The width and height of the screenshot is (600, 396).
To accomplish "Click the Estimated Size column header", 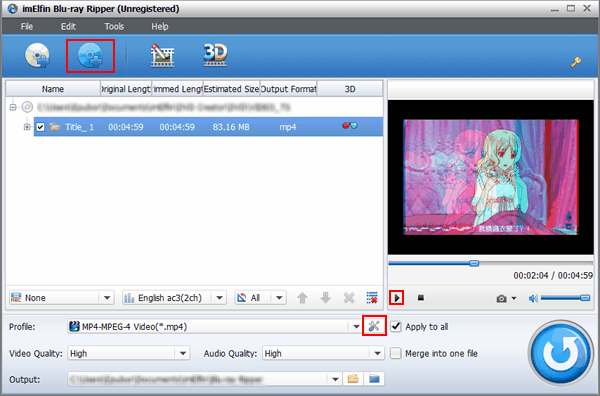I will 231,89.
